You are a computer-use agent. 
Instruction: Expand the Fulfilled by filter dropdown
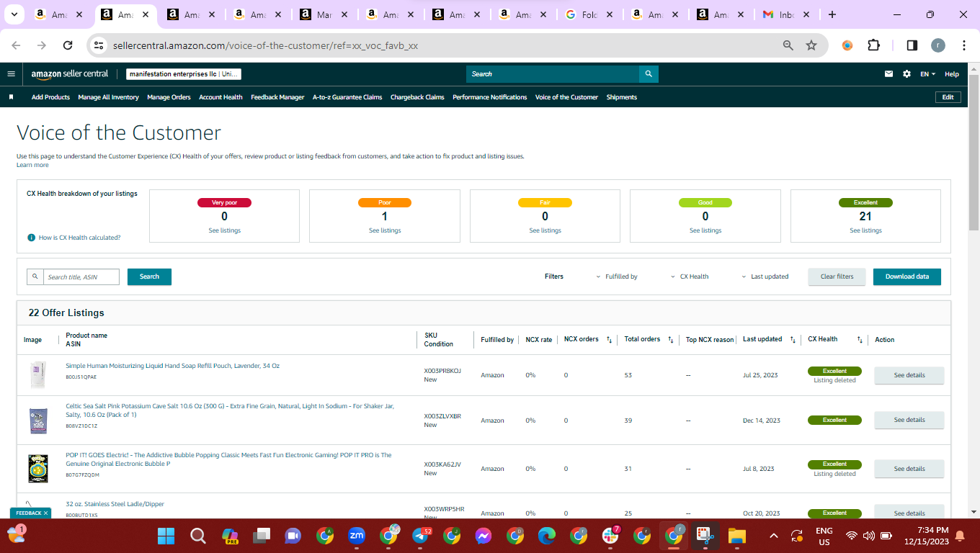[x=617, y=276]
